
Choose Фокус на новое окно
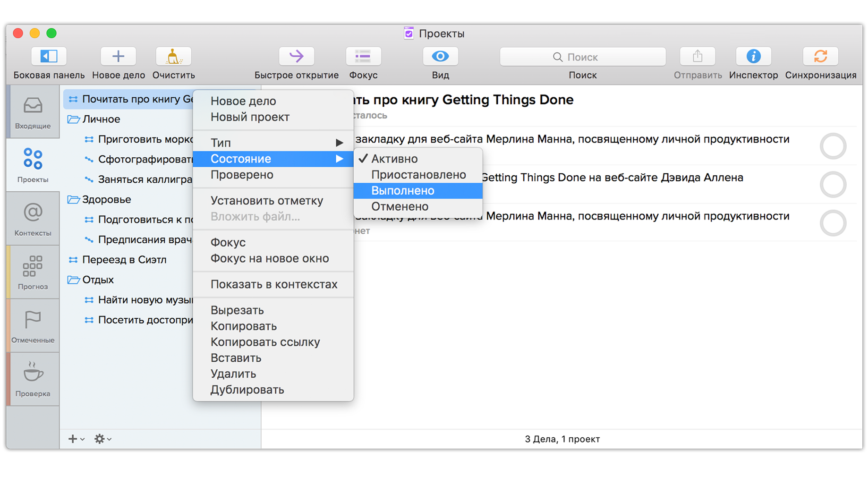[x=273, y=258]
